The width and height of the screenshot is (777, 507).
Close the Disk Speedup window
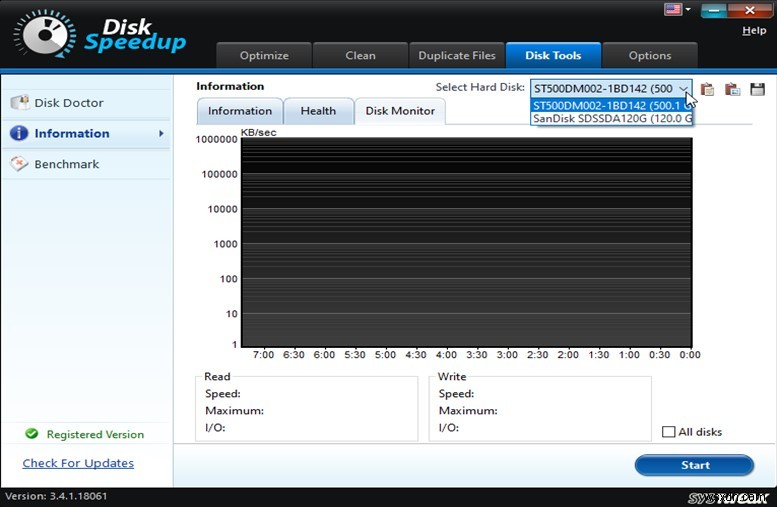click(750, 10)
